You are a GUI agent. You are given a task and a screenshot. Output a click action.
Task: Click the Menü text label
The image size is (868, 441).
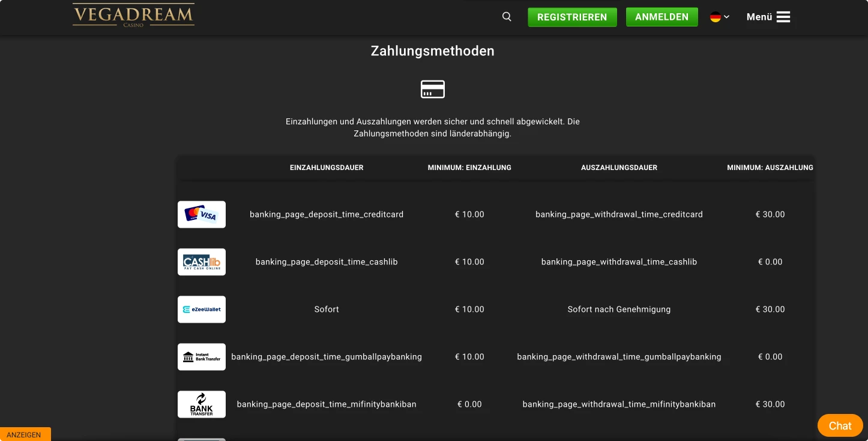(759, 17)
